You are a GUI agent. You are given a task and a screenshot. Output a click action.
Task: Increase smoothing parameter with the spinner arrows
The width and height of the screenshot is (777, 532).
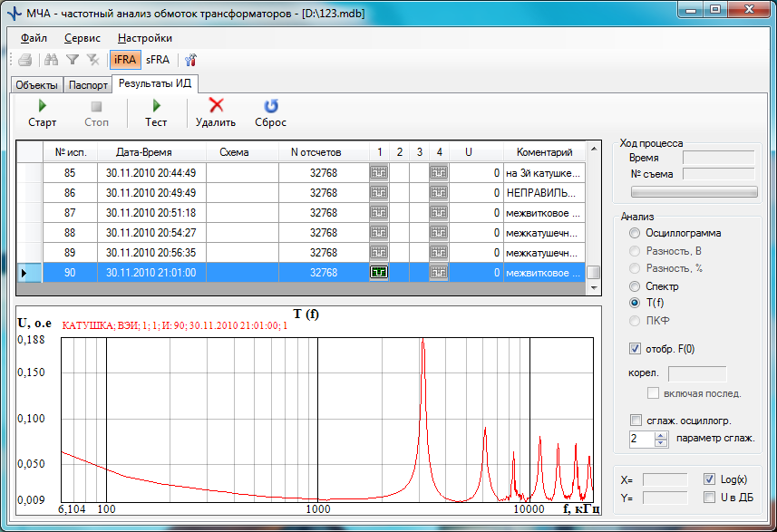[663, 435]
